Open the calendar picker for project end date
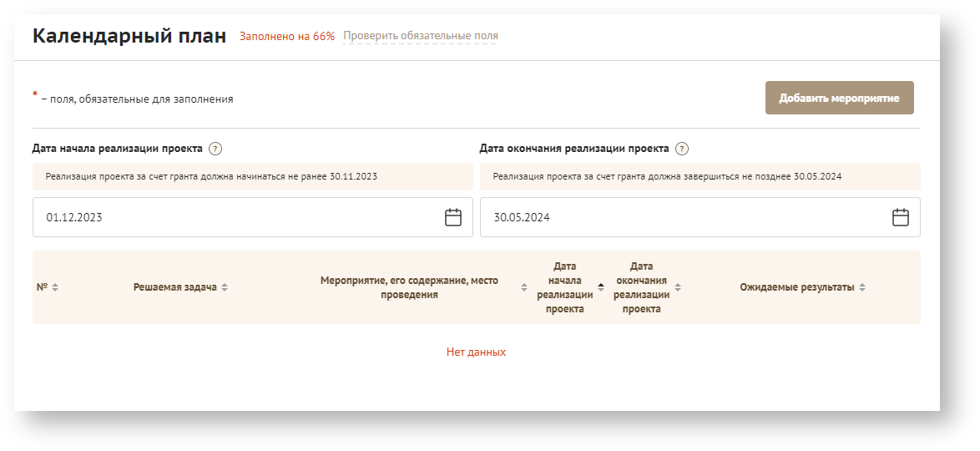This screenshot has width=980, height=451. (x=900, y=218)
